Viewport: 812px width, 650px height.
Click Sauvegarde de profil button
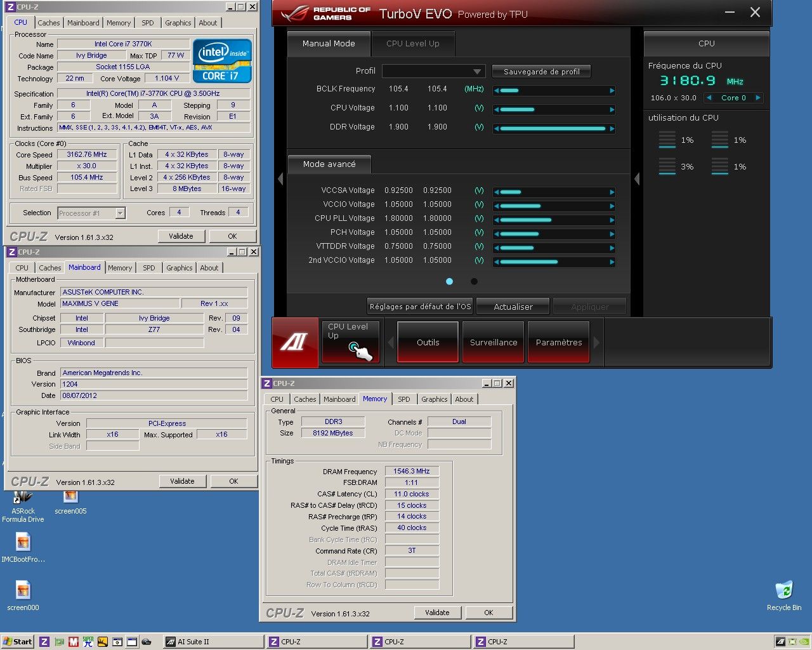tap(542, 72)
